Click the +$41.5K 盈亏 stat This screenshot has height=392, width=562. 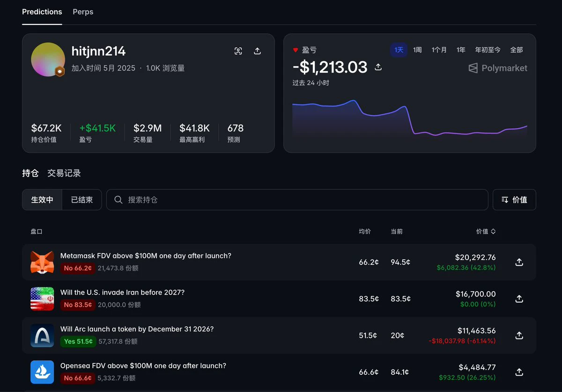tap(97, 133)
